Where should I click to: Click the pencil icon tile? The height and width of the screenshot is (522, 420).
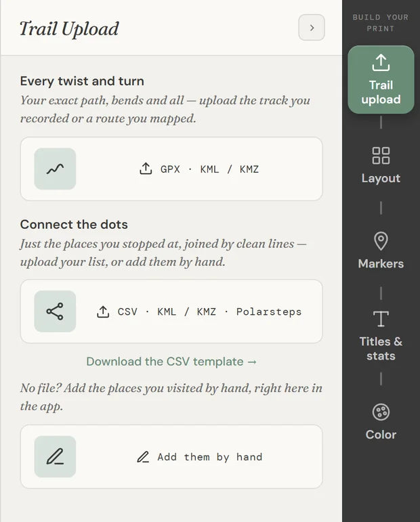click(55, 456)
